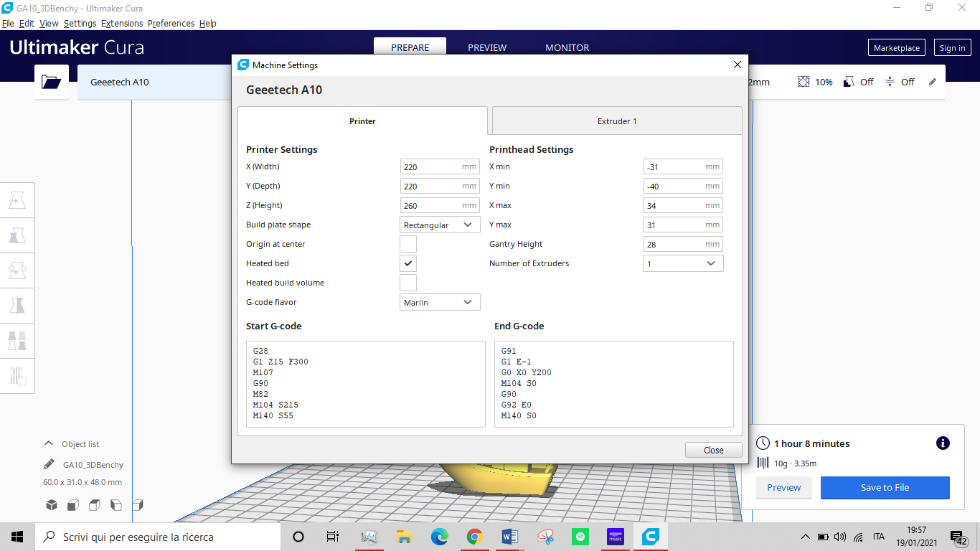Click Close button in Machine Settings
Image resolution: width=980 pixels, height=551 pixels.
(714, 450)
